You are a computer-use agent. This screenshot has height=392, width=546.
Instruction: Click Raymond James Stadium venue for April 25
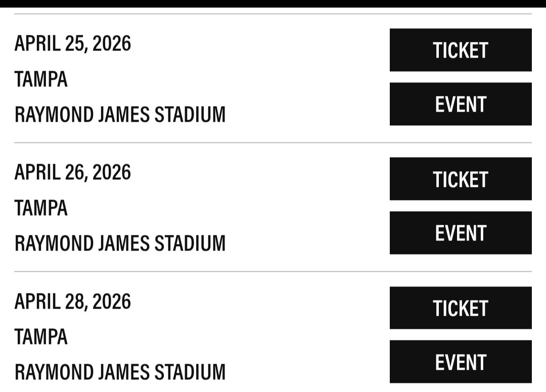(120, 115)
